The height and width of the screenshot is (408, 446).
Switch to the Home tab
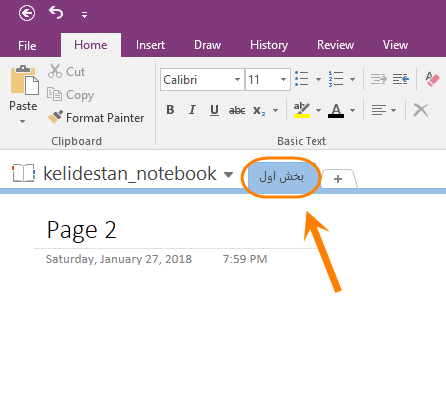click(91, 45)
